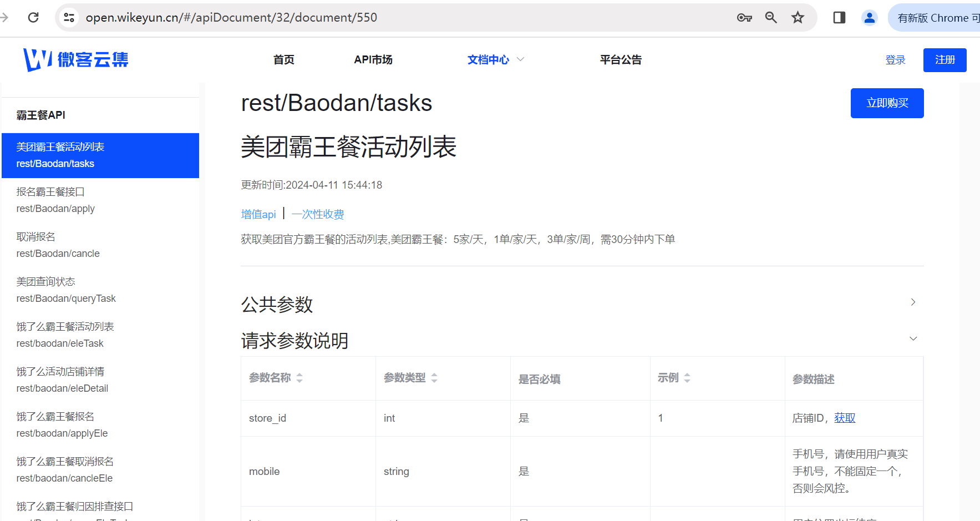Open 饿了么霸王餐报名 in the sidebar

click(100, 425)
